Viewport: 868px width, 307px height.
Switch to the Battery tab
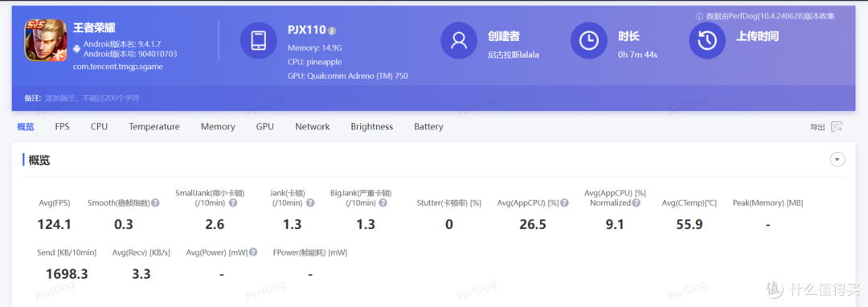click(x=429, y=127)
